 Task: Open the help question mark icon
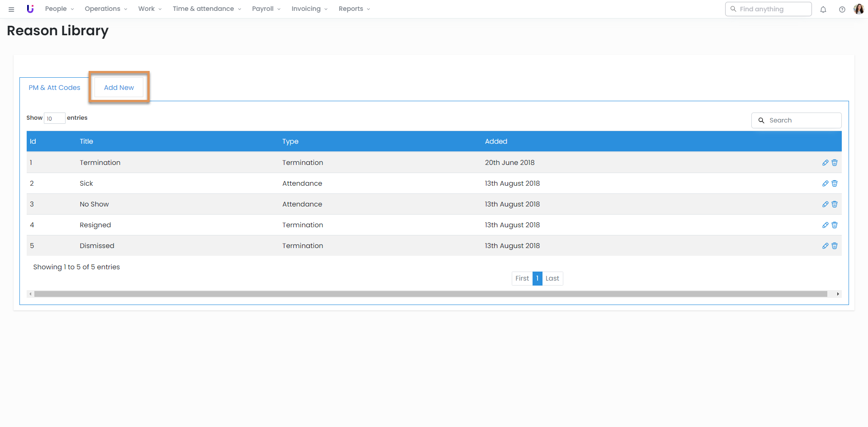842,9
